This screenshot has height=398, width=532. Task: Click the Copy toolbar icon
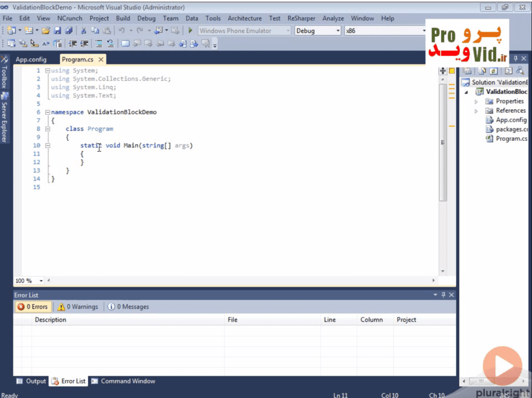(x=95, y=31)
